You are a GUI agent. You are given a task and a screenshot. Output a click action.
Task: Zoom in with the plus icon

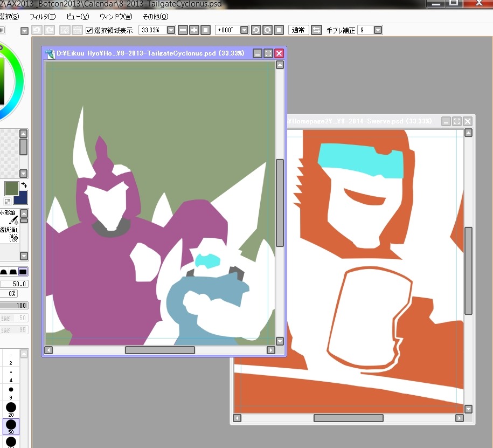tap(194, 30)
